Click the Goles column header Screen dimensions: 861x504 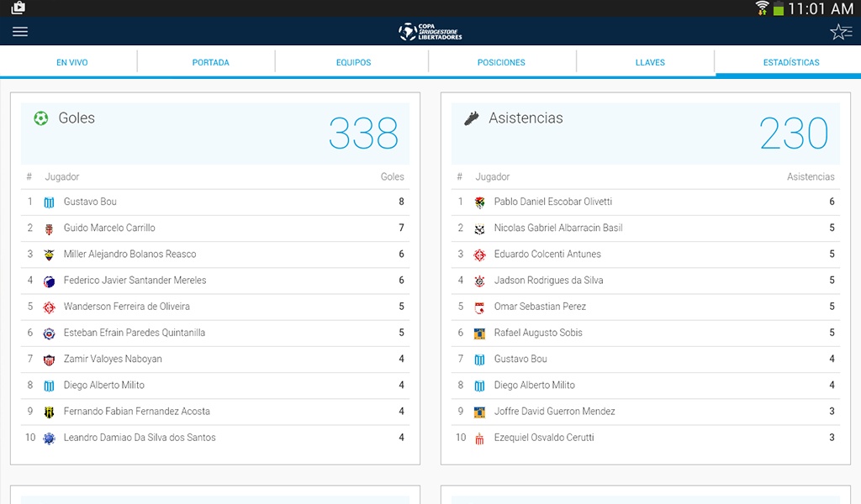point(392,176)
